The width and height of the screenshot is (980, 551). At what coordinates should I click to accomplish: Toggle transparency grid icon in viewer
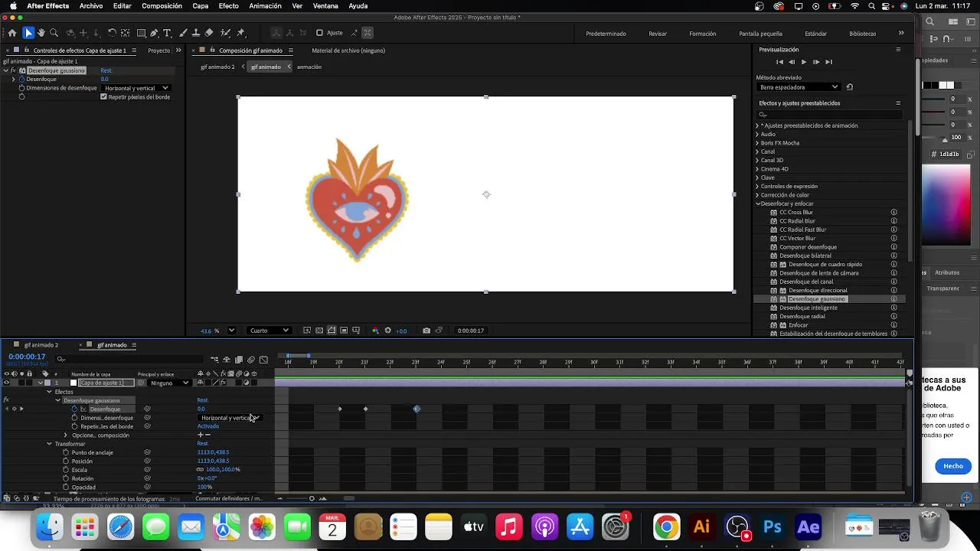click(319, 331)
